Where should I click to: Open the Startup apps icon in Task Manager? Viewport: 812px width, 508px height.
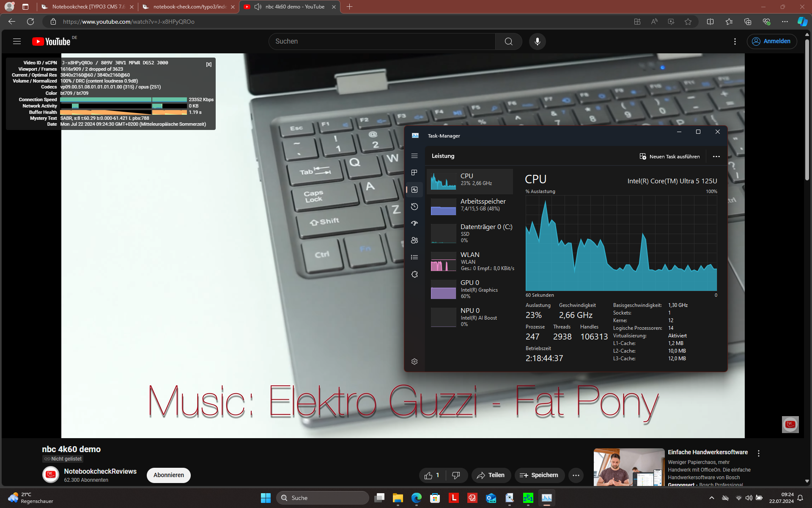(x=414, y=224)
